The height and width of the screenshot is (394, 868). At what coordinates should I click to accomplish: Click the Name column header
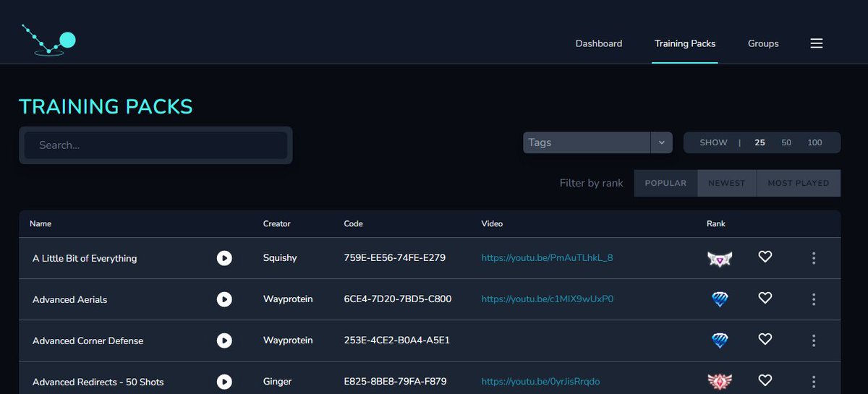pyautogui.click(x=41, y=223)
